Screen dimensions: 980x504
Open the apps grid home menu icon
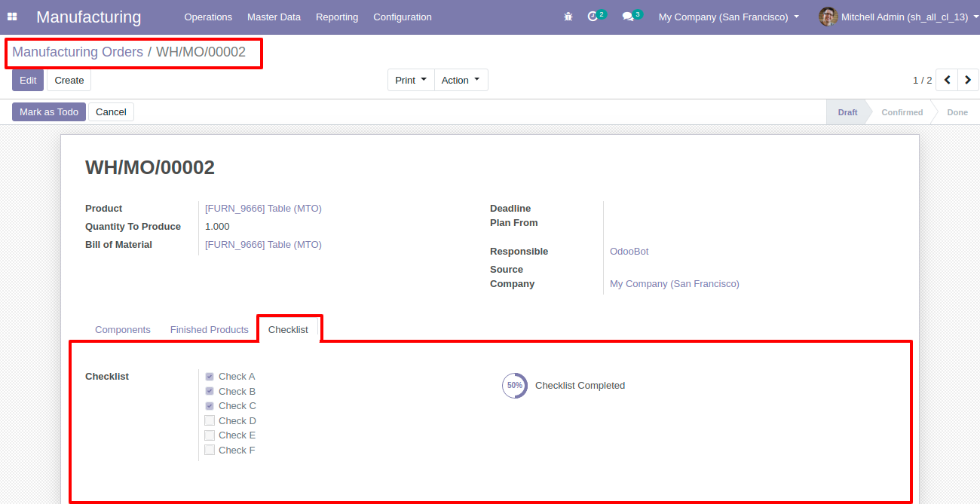[12, 17]
